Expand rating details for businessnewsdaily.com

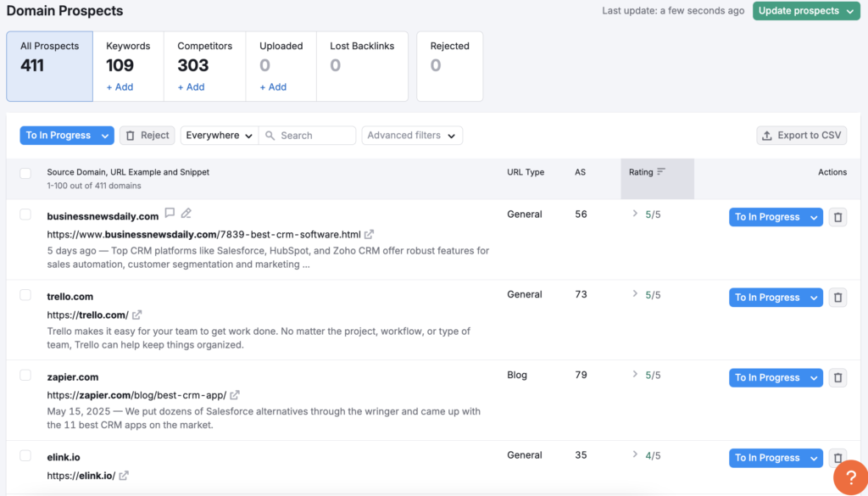point(635,214)
